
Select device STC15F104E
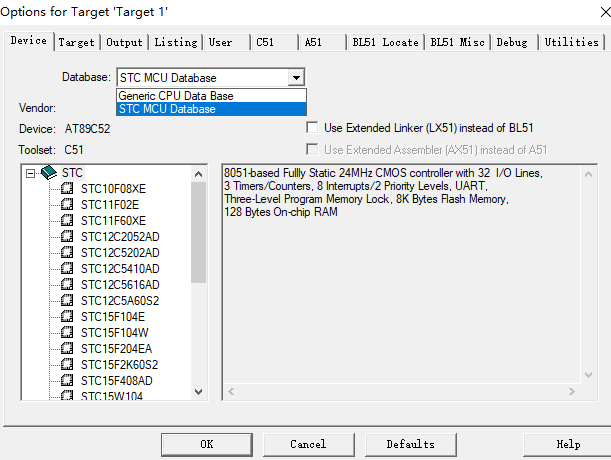[113, 317]
